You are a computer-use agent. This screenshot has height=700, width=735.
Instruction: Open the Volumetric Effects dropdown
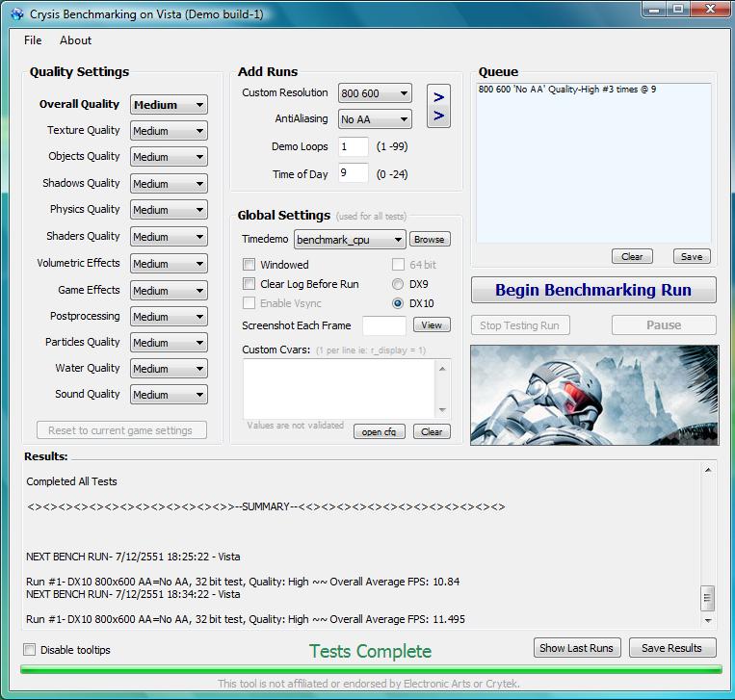[x=169, y=264]
